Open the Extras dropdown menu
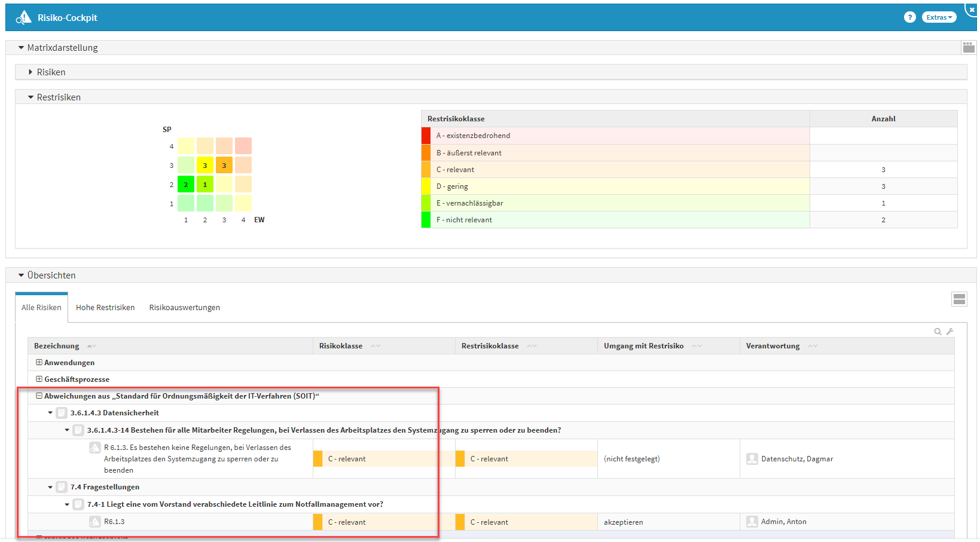Image resolution: width=980 pixels, height=542 pixels. pos(939,17)
